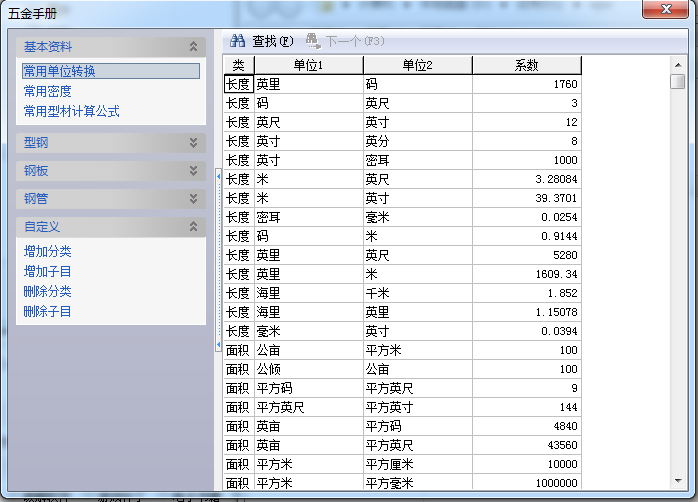Click 增加子目 link
The height and width of the screenshot is (502, 698).
[x=48, y=271]
